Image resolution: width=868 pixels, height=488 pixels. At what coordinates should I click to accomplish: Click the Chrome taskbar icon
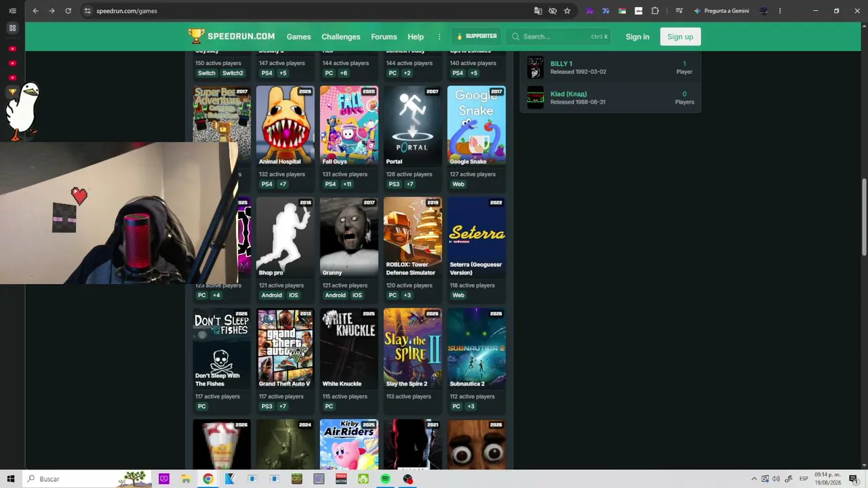[208, 479]
